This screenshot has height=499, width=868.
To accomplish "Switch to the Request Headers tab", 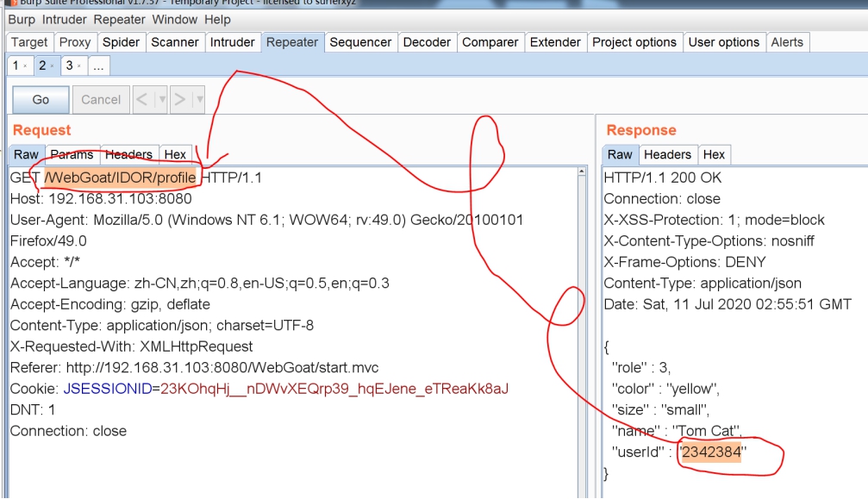I will [x=128, y=154].
